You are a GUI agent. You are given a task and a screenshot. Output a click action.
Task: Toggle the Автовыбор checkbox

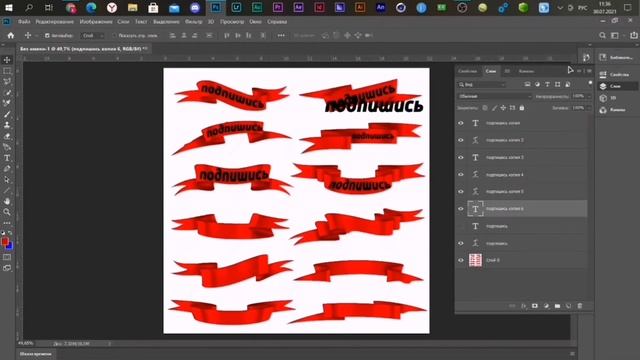point(47,36)
